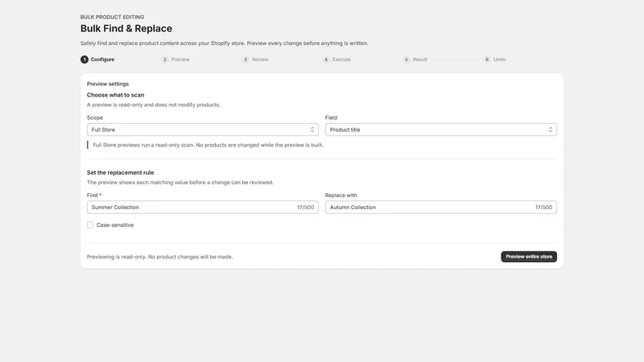Click the Bulk Find & Replace heading
644x362 pixels.
(126, 28)
